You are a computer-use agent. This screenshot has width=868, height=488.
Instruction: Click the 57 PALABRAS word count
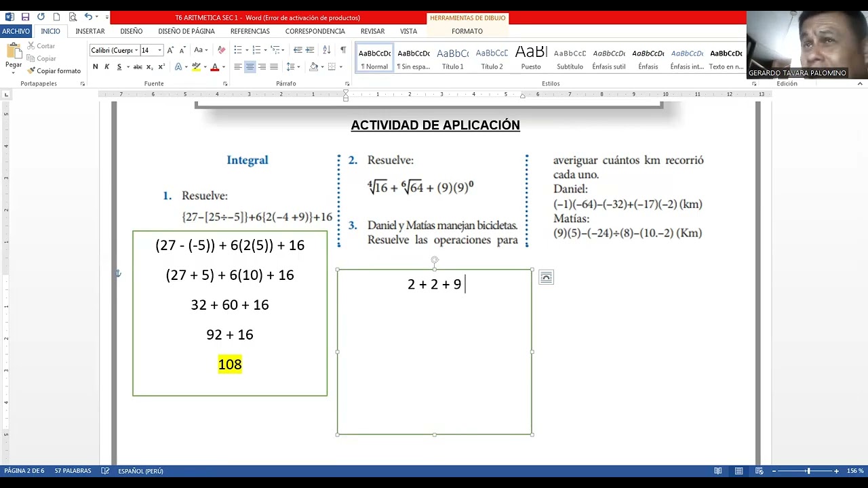coord(73,471)
